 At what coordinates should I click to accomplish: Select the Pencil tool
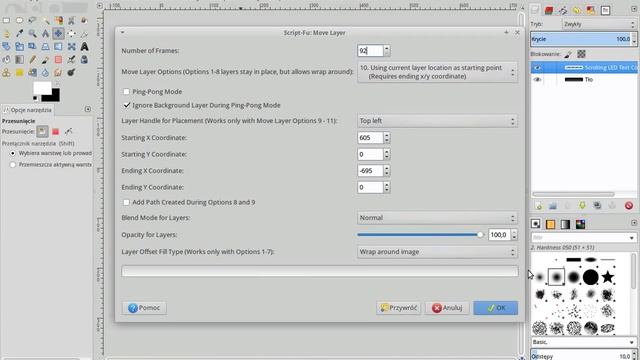click(x=32, y=60)
